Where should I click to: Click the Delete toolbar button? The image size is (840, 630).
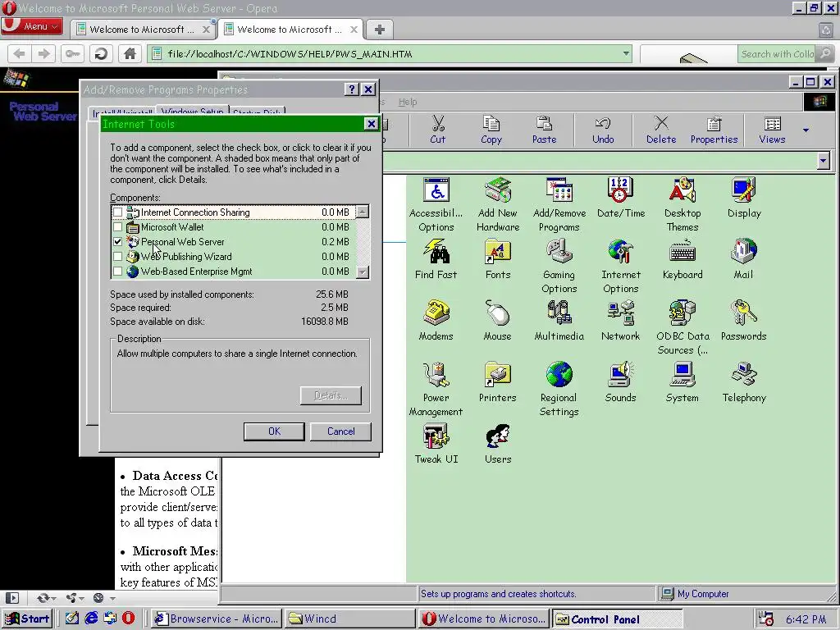point(661,130)
